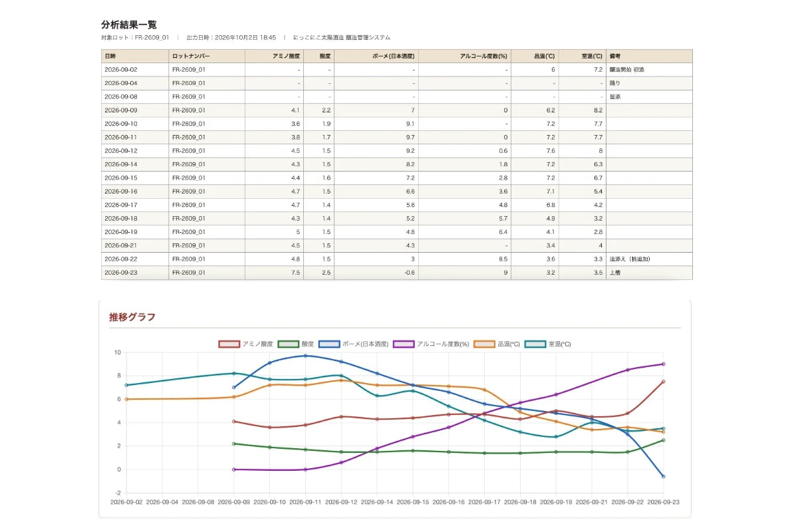Click the 出力日時 timestamp text
This screenshot has height=532, width=798.
(x=231, y=38)
